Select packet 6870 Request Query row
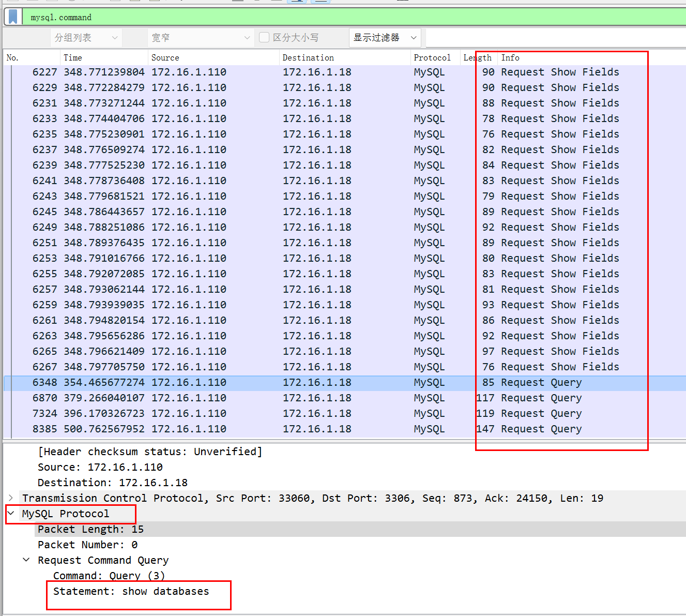The height and width of the screenshot is (616, 686). point(345,398)
